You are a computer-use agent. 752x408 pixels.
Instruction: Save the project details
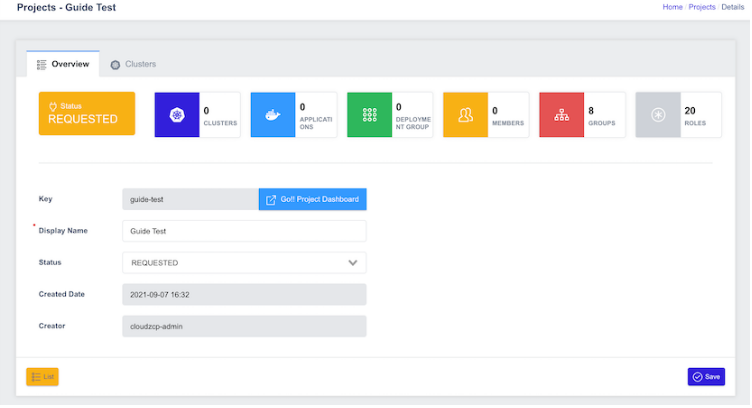coord(706,377)
